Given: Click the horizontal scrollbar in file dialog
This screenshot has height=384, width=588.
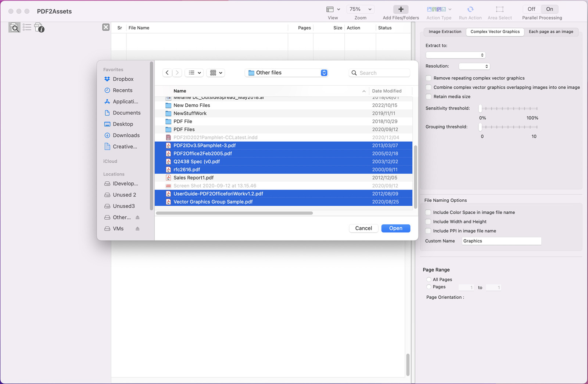Looking at the screenshot, I should pyautogui.click(x=234, y=213).
